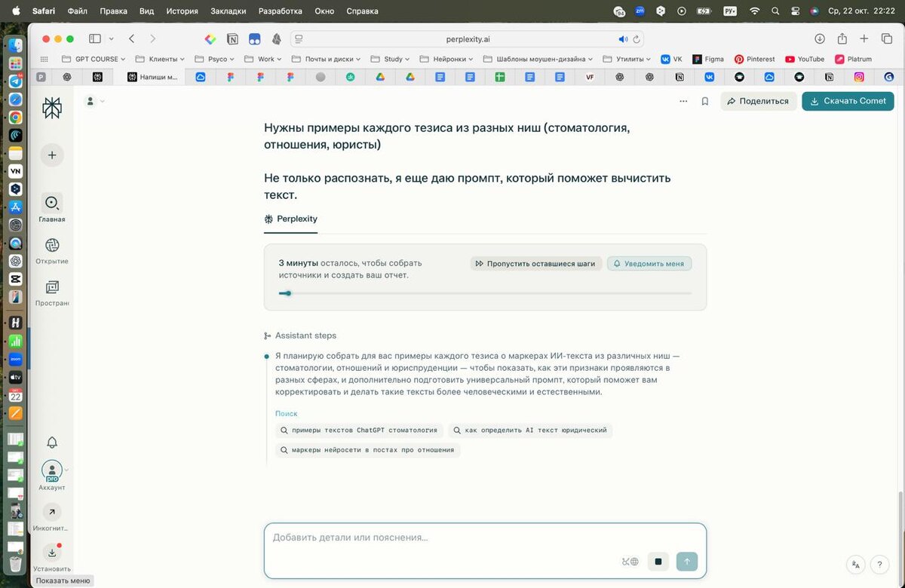Start a new thread with plus button
Screen dimensions: 905x588
(52, 155)
